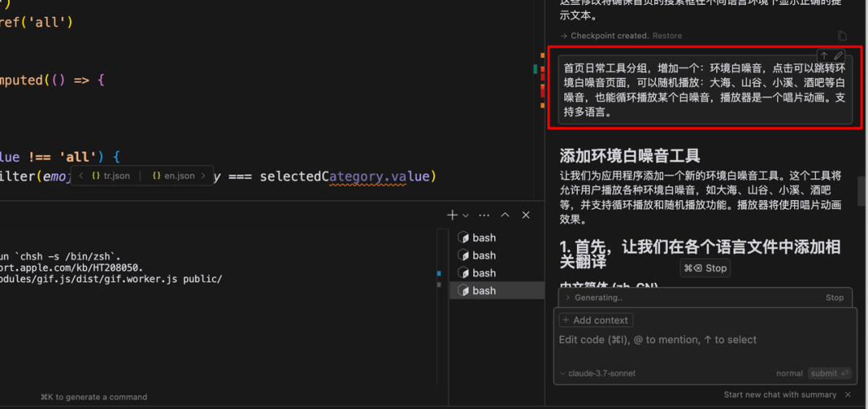This screenshot has width=868, height=409.
Task: Click Stop in the Generating bar
Action: pos(835,298)
